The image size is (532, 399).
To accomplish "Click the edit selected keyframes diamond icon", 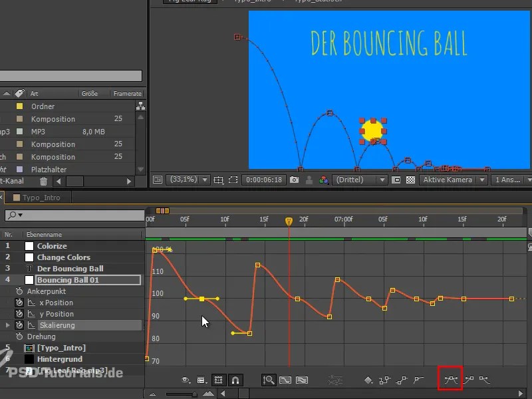I will (x=368, y=379).
